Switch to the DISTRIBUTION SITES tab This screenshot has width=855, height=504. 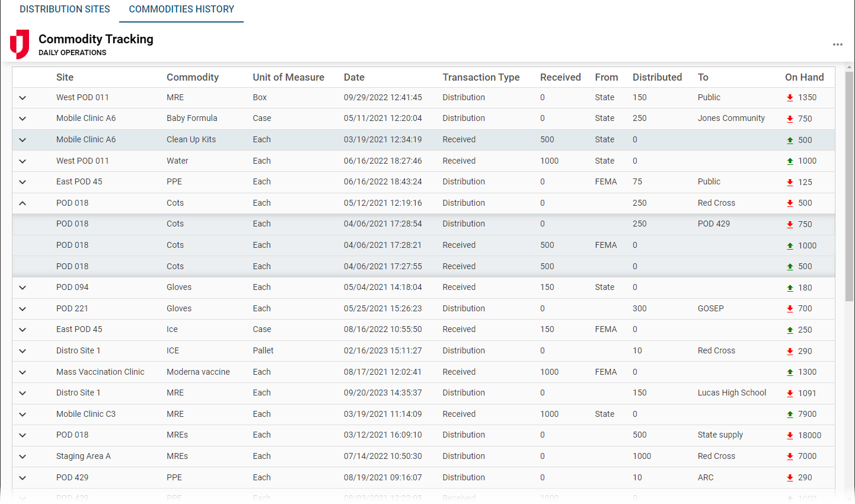click(x=65, y=9)
